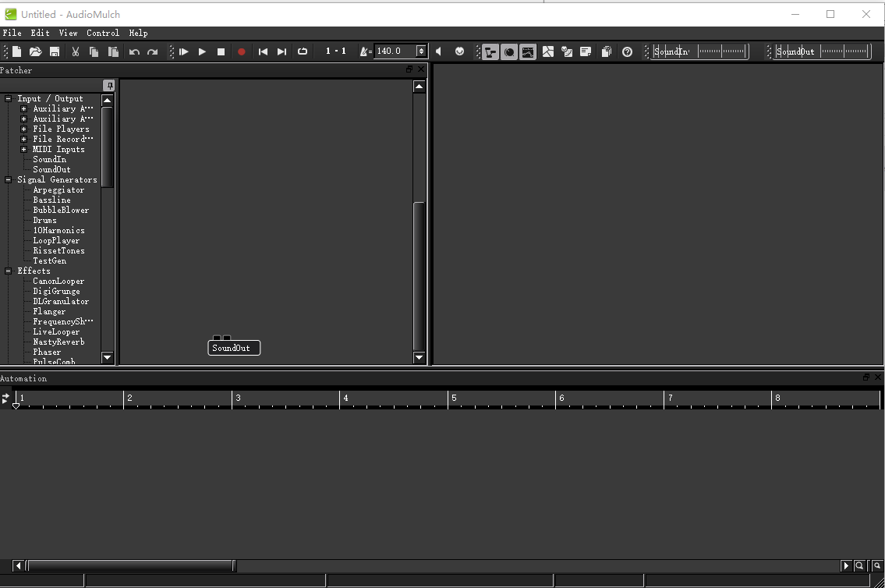Select LoopPlayer contraption
The width and height of the screenshot is (885, 588).
pyautogui.click(x=56, y=240)
